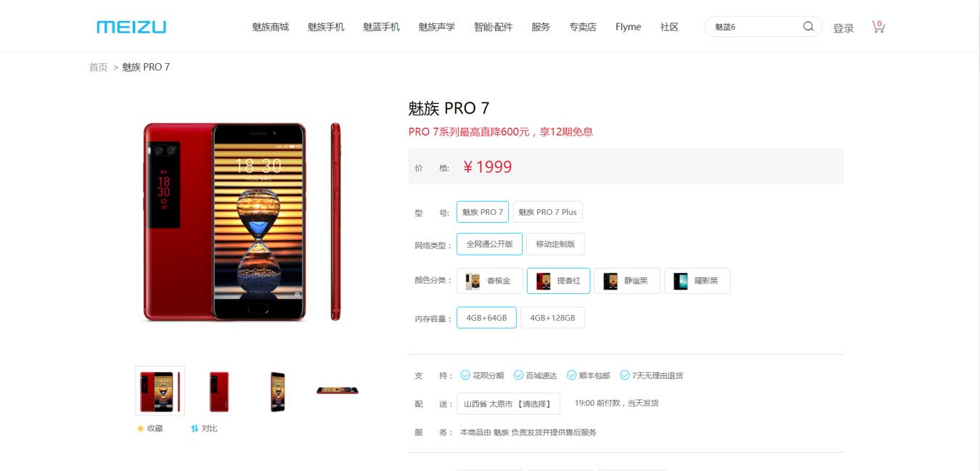Click the 收藏 star icon

[x=141, y=428]
